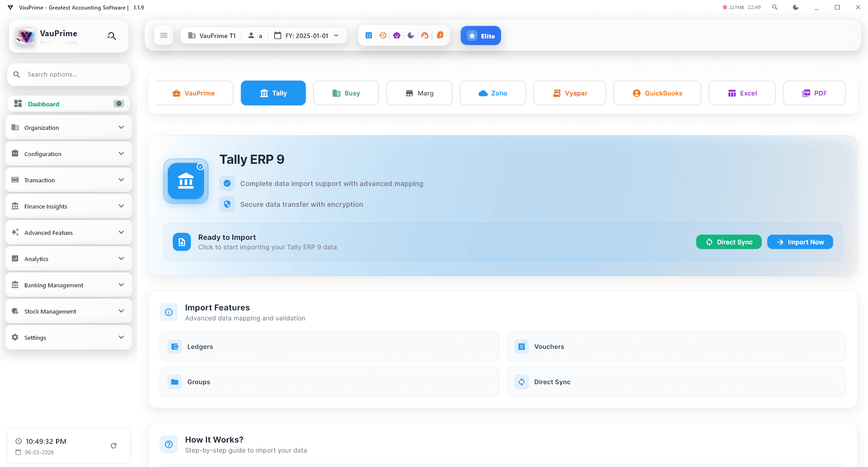Click the Organization building icon
Viewport: 868px width, 467px height.
[x=15, y=127]
